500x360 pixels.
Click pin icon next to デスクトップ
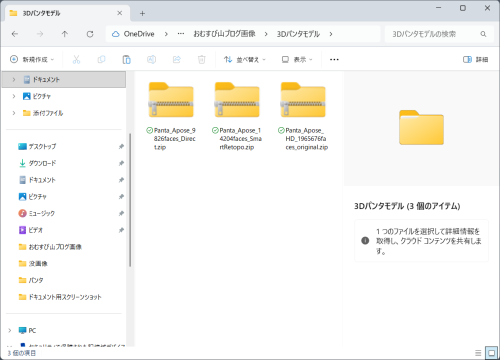click(121, 146)
